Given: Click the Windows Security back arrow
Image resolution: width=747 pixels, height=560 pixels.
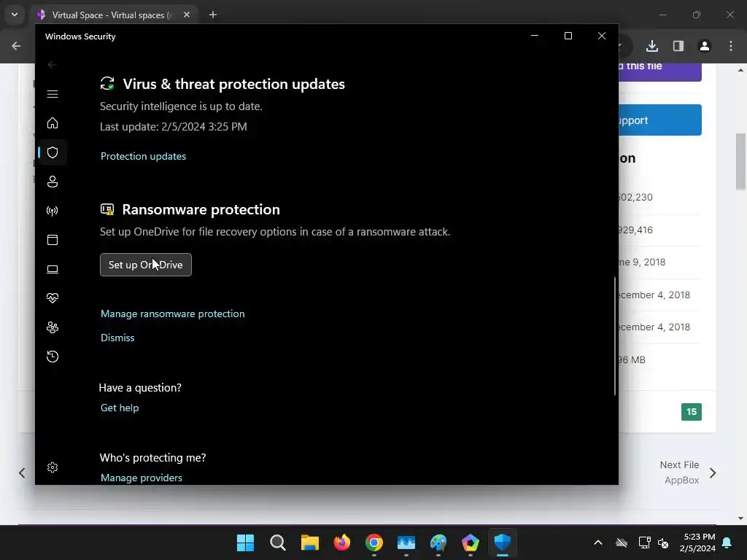Looking at the screenshot, I should 53,65.
